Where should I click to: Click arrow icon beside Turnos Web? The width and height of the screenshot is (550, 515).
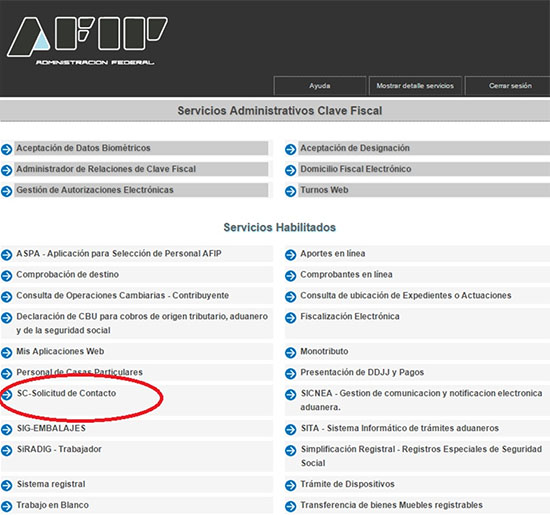click(x=290, y=192)
